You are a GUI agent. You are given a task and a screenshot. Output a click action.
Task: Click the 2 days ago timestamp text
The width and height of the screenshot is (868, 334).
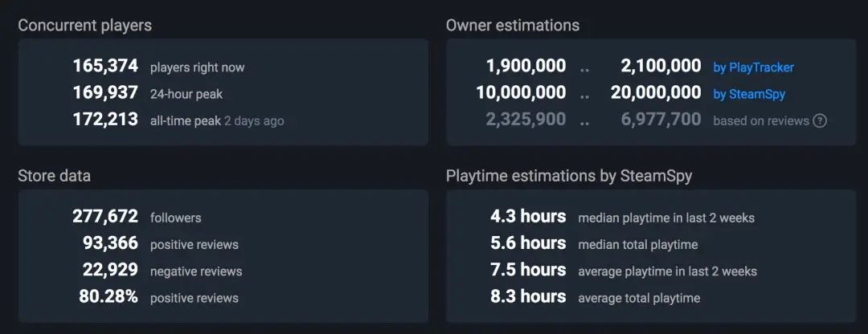(254, 121)
